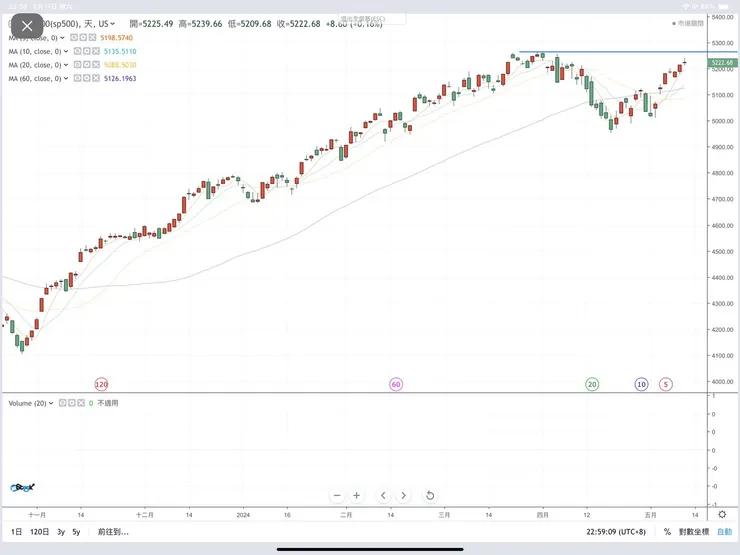Open timezone menu at 22:59:09 (UTC+8)

616,532
